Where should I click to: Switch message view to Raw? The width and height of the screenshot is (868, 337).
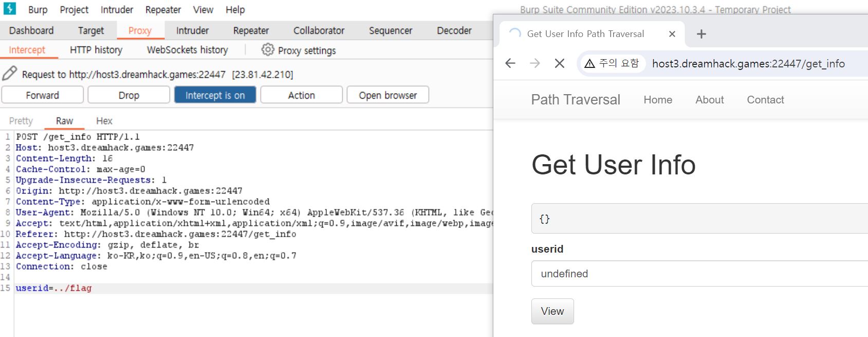(x=64, y=121)
